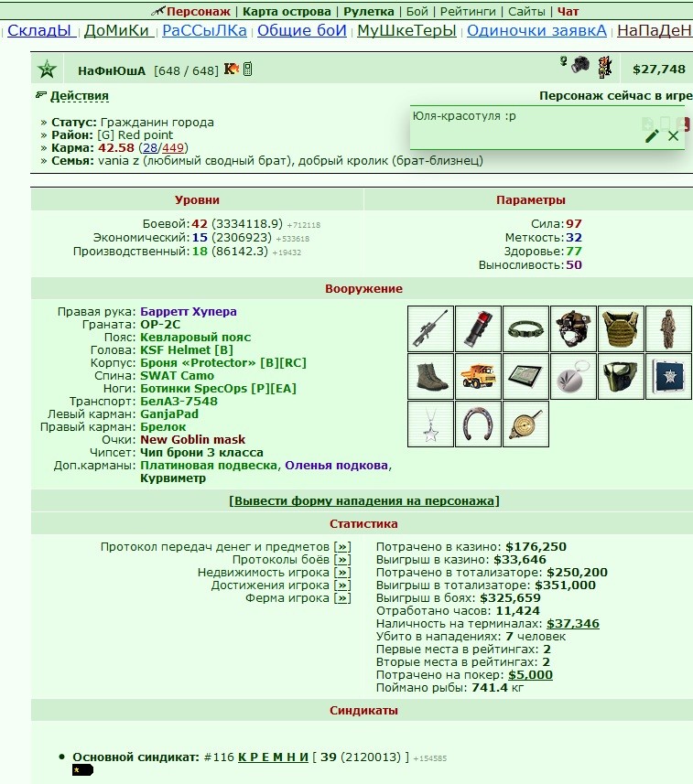The image size is (693, 784).
Task: Click the Оленья подкова item name
Action: pos(336,466)
